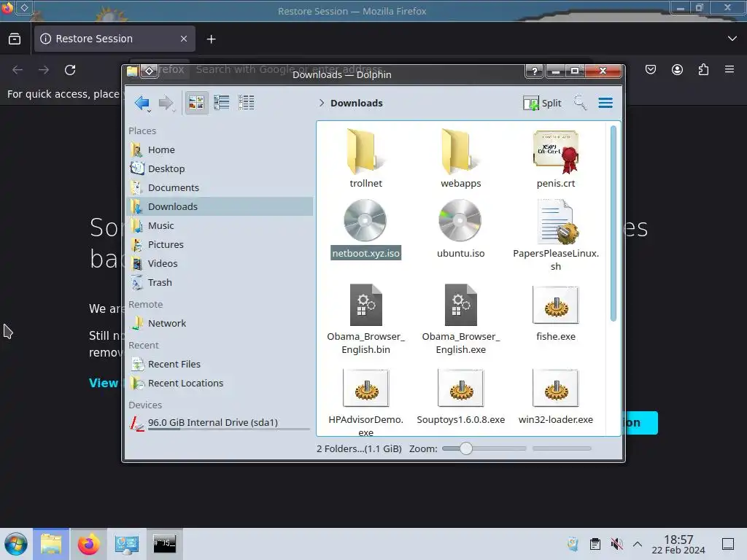Open Home in Places panel
The image size is (747, 560).
(x=220, y=149)
